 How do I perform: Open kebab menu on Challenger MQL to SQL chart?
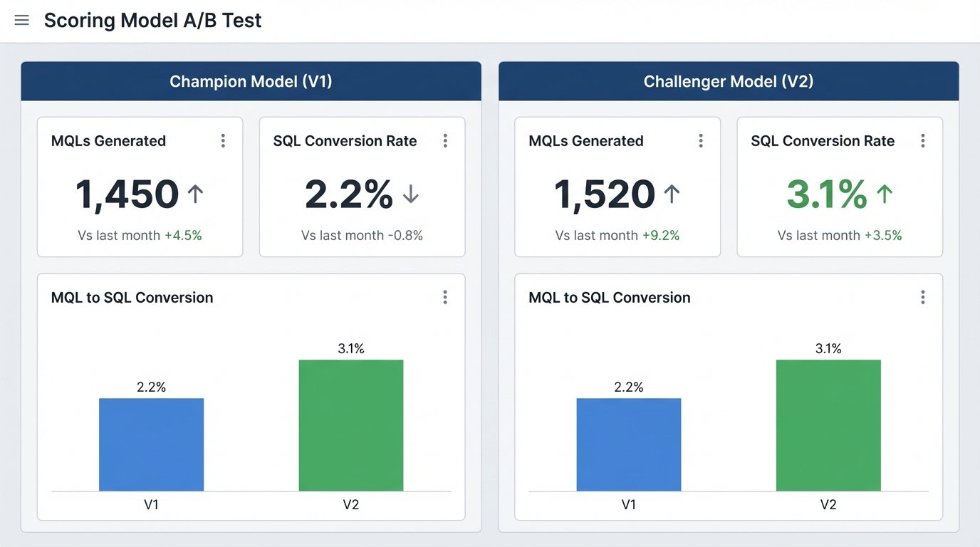[922, 297]
